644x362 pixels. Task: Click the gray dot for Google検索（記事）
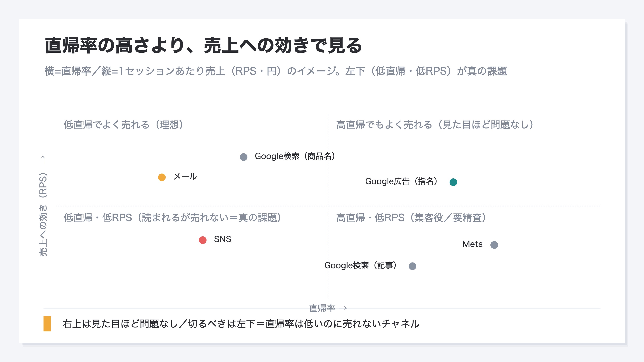(x=413, y=266)
